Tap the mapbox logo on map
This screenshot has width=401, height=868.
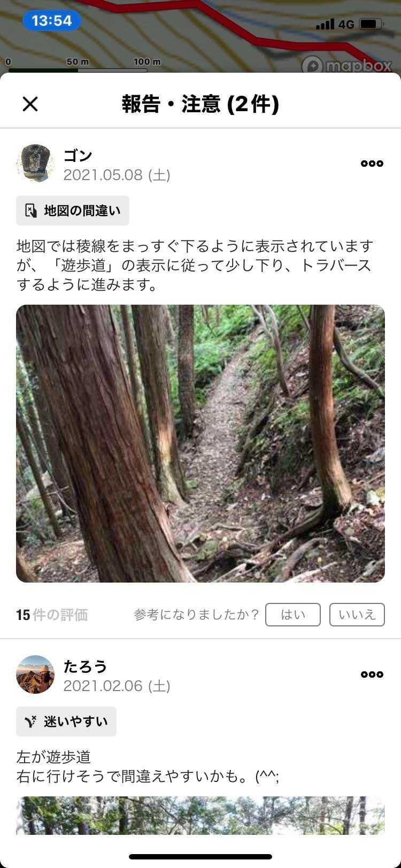346,65
